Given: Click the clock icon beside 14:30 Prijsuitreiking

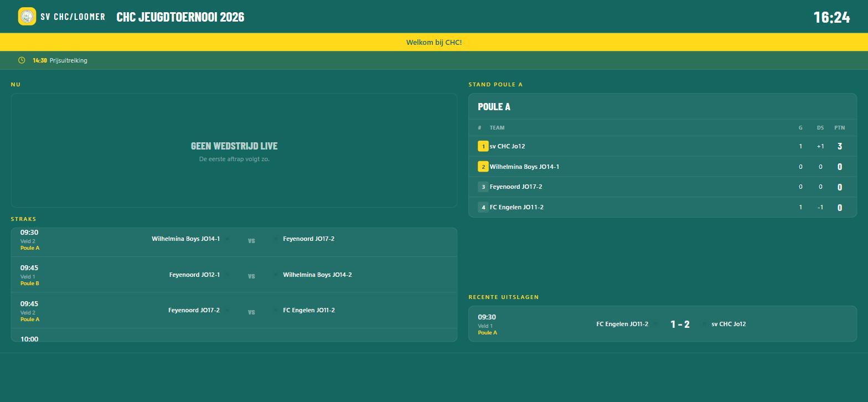Looking at the screenshot, I should tap(22, 60).
